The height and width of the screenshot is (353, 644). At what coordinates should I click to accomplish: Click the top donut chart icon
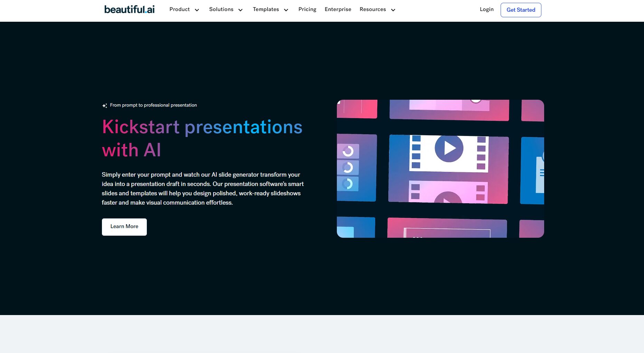(x=348, y=151)
